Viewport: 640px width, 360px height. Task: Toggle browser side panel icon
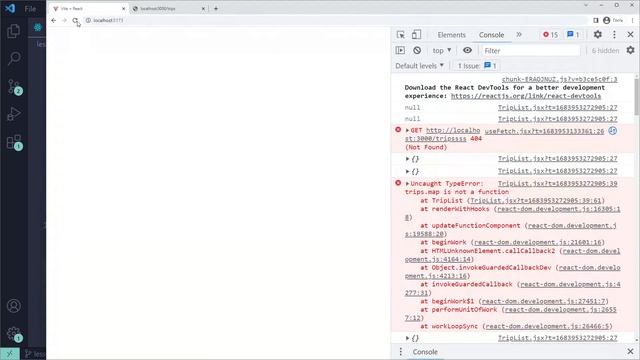pyautogui.click(x=596, y=20)
